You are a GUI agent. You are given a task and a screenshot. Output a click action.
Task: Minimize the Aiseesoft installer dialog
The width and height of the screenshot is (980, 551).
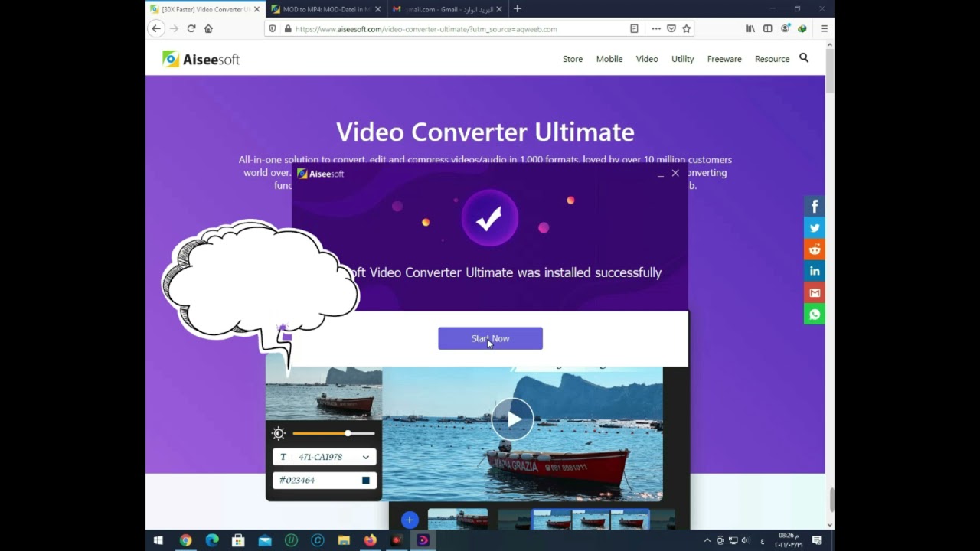pos(660,175)
